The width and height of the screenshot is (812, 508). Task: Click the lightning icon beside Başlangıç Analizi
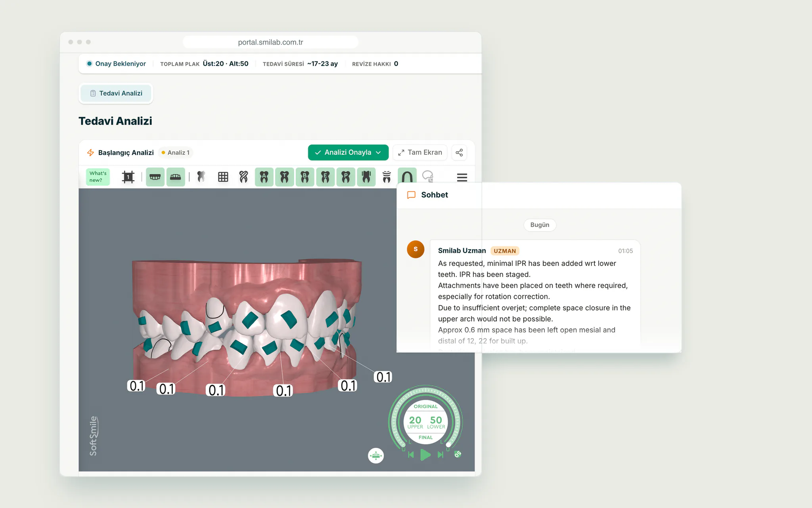click(x=90, y=153)
